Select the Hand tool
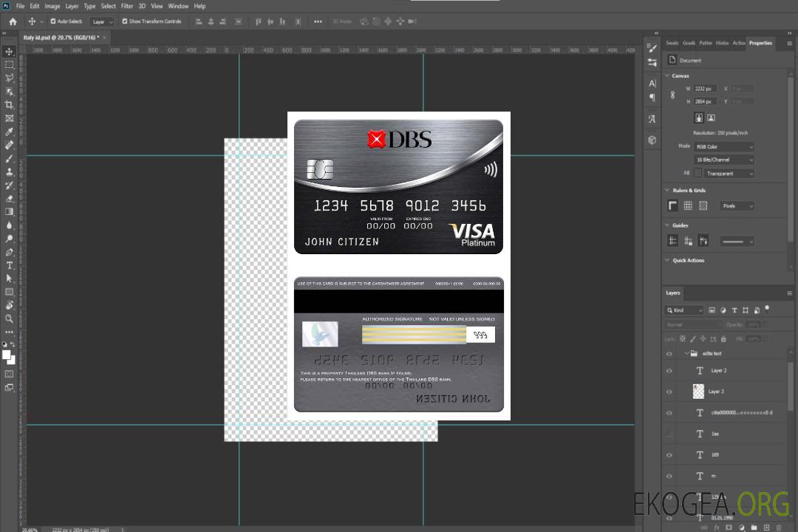This screenshot has height=532, width=798. click(x=9, y=305)
